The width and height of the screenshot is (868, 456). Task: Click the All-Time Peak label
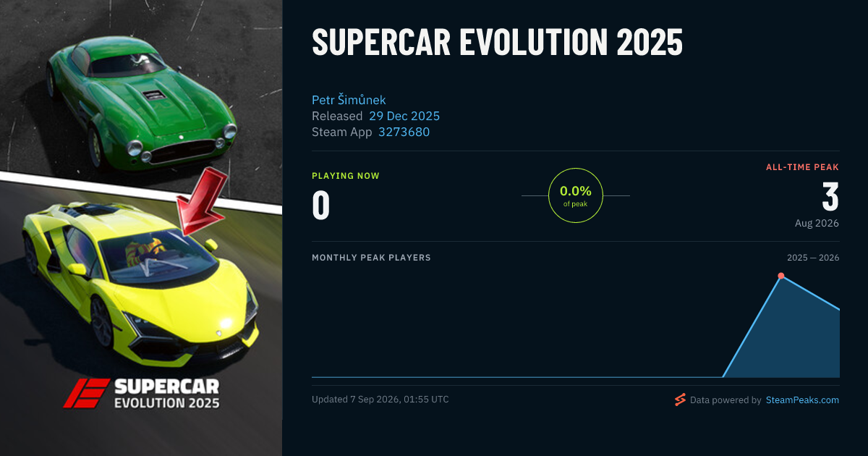(x=802, y=167)
